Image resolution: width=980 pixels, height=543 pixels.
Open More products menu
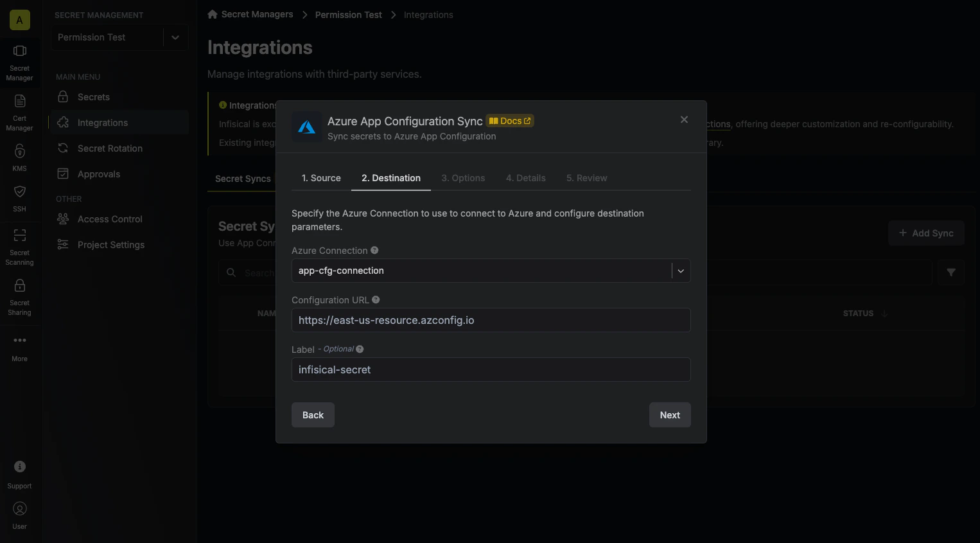click(20, 348)
